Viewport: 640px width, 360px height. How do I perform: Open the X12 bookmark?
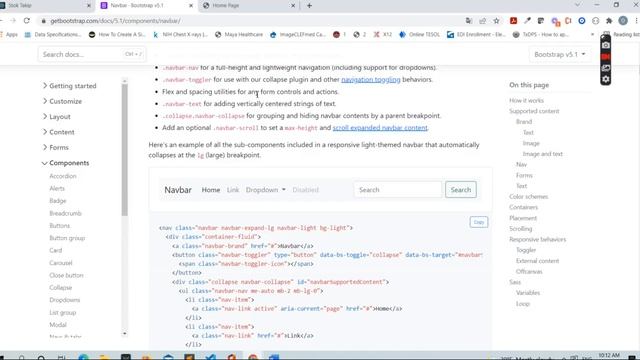pyautogui.click(x=382, y=35)
